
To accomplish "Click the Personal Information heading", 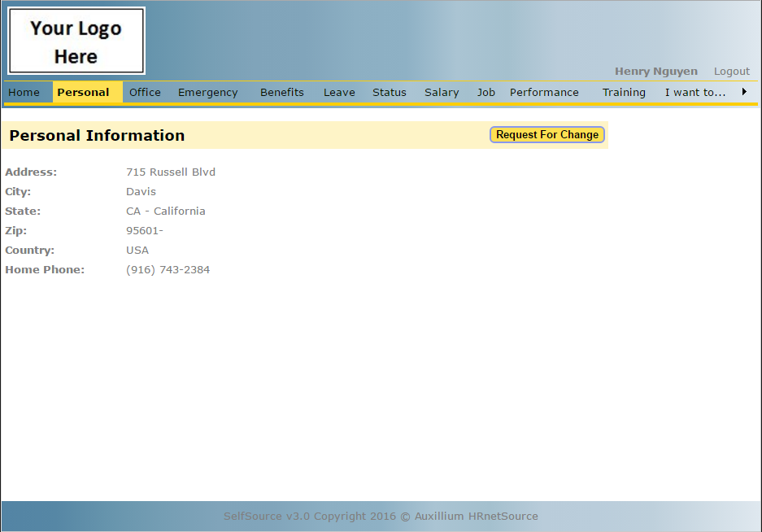I will coord(98,135).
